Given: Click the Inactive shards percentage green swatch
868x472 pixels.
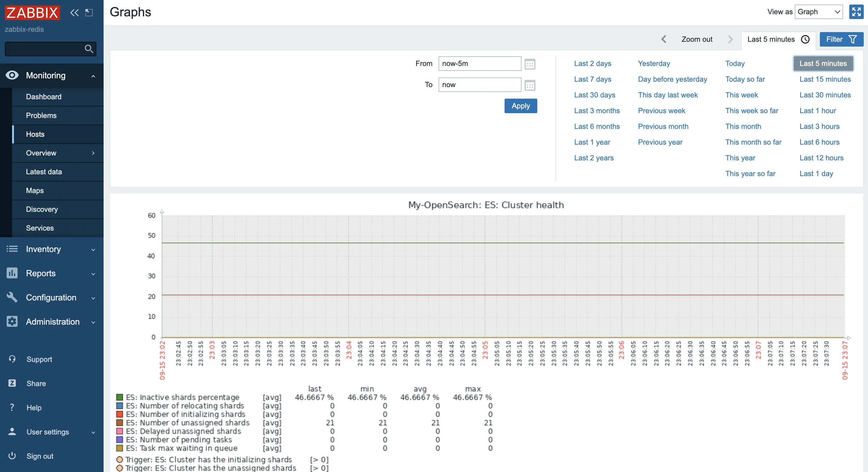Looking at the screenshot, I should (x=120, y=397).
